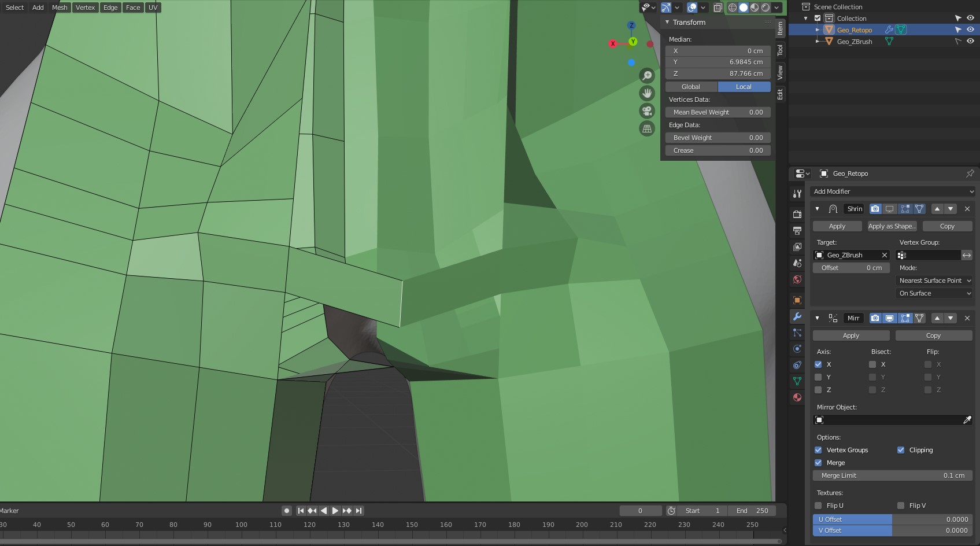Uncheck the Merge option
The width and height of the screenshot is (980, 546).
click(818, 463)
